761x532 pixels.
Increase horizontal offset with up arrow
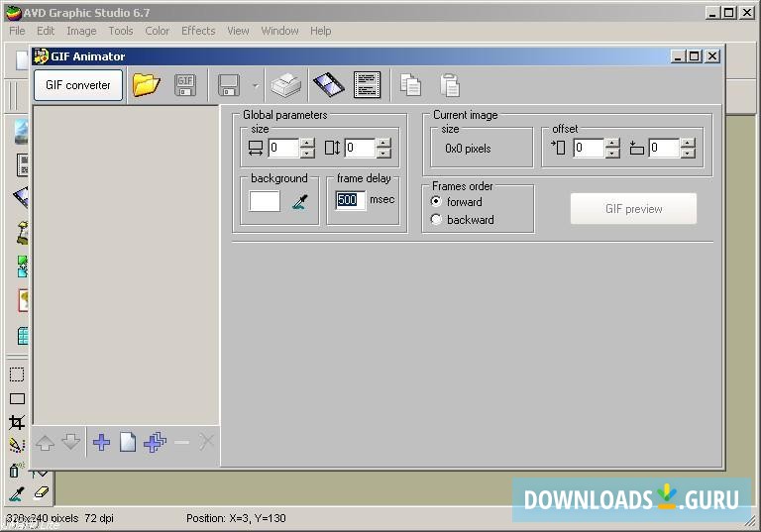(612, 143)
